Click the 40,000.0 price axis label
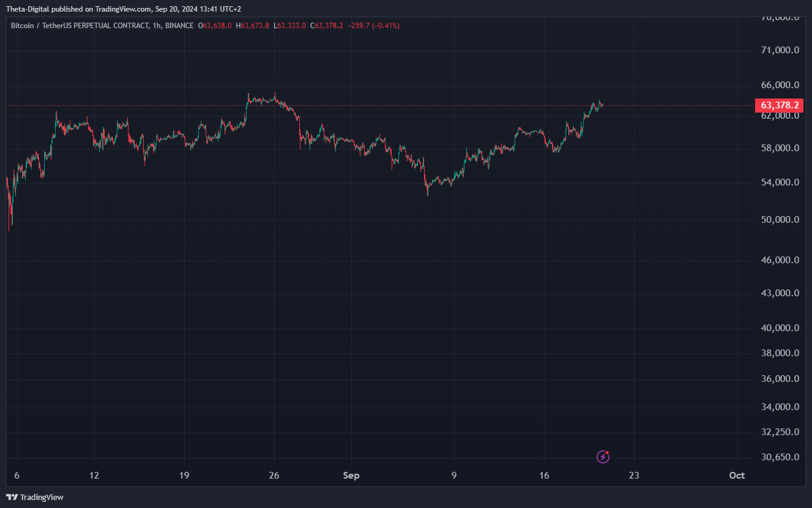 click(x=780, y=327)
